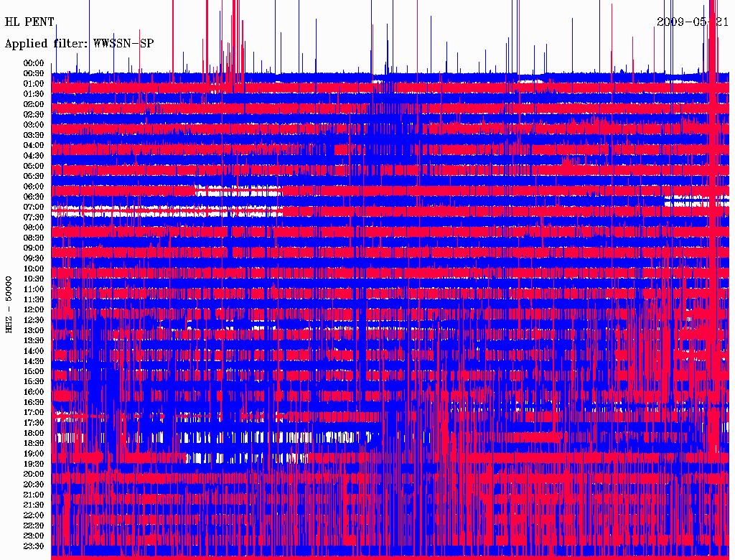
Task: Click the 06:00 time label
Action: tap(34, 187)
